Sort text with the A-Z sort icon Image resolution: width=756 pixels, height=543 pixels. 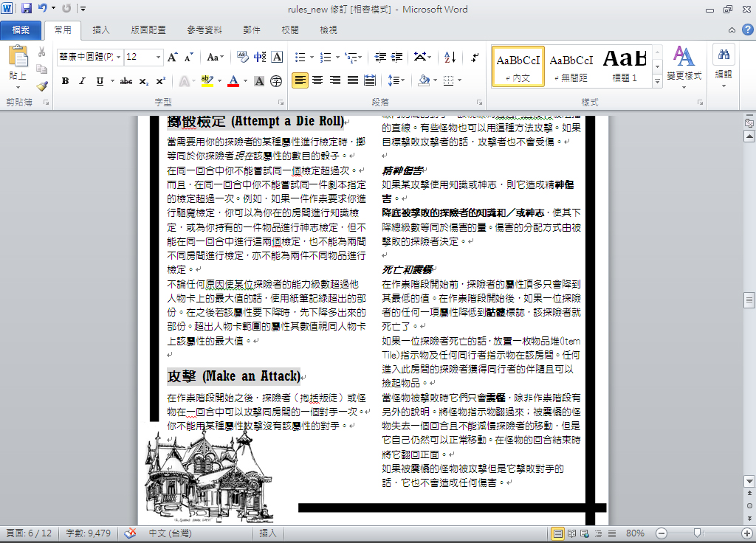[x=450, y=58]
